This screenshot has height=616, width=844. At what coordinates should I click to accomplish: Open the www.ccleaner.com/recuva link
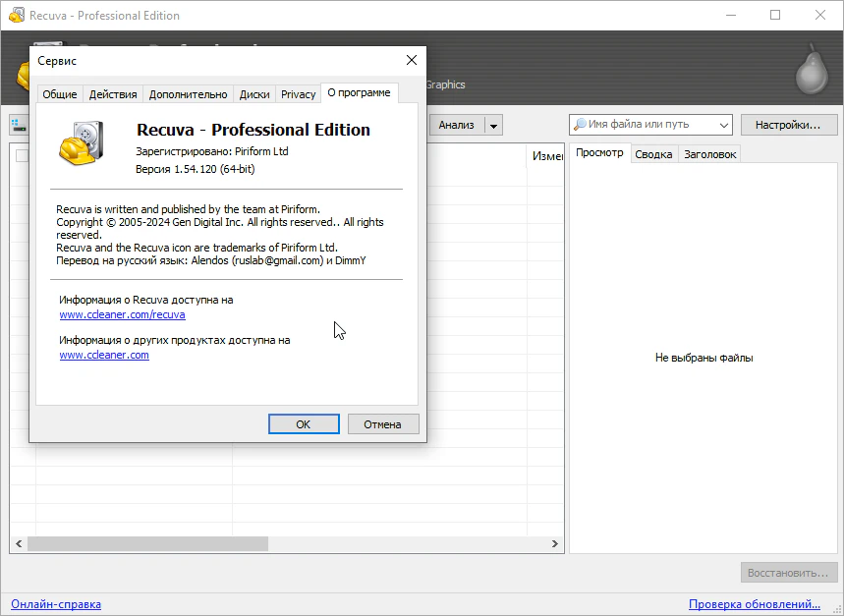[x=122, y=315]
